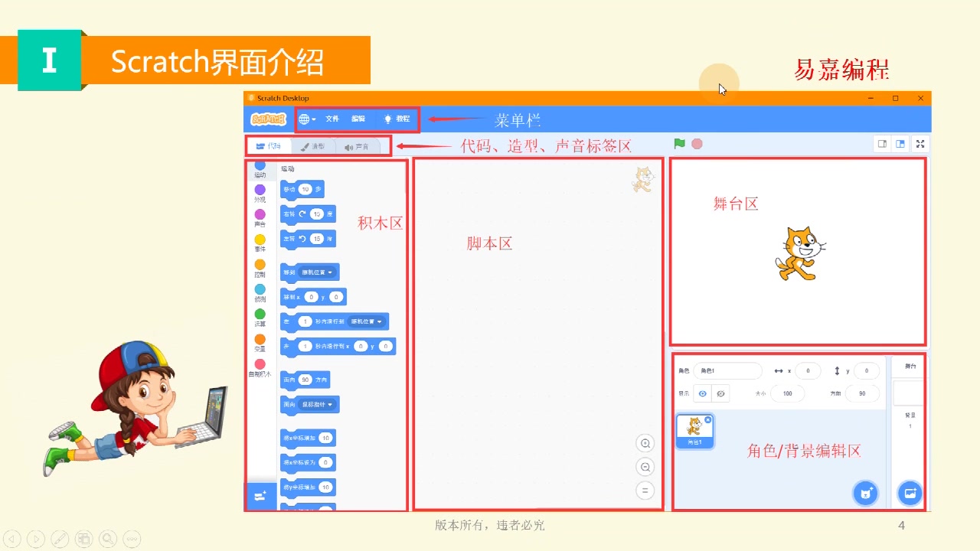
Task: Select the purple 外观 (Looks) block category
Action: pos(260,194)
